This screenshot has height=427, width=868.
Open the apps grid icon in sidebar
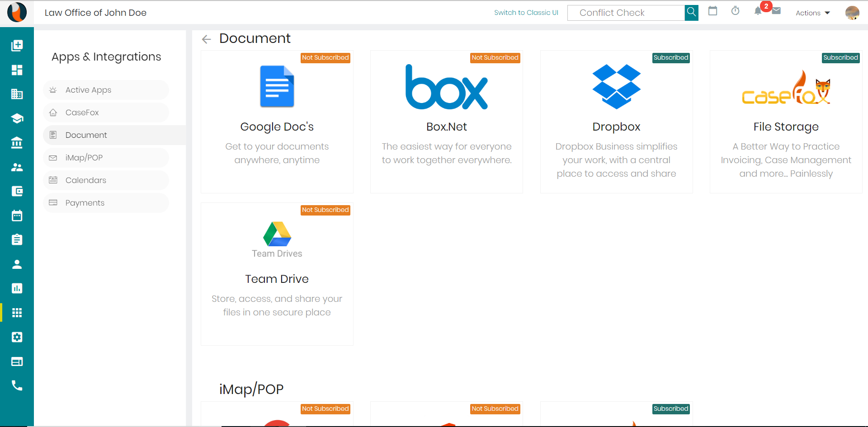(x=17, y=313)
